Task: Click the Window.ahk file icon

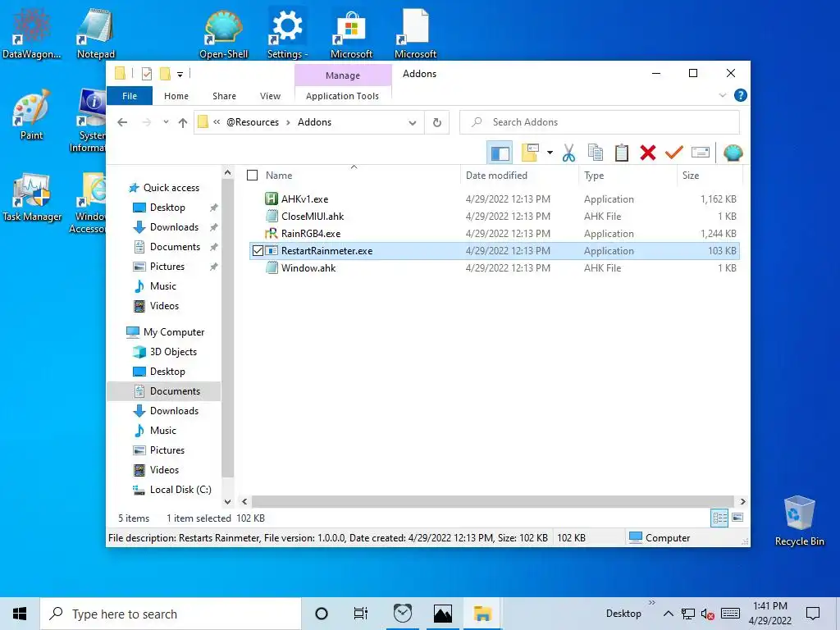Action: tap(272, 268)
